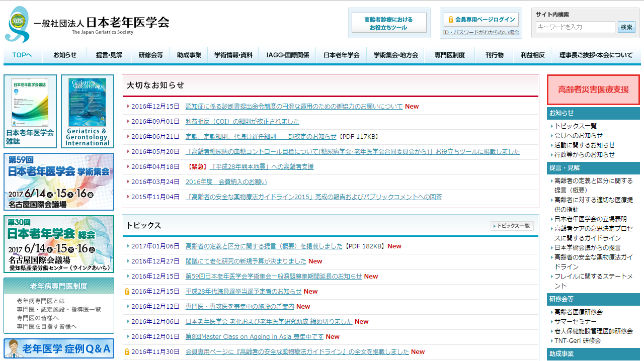Click sidebar フレイルに関するステートメント link
The width and height of the screenshot is (644, 361).
click(x=594, y=281)
